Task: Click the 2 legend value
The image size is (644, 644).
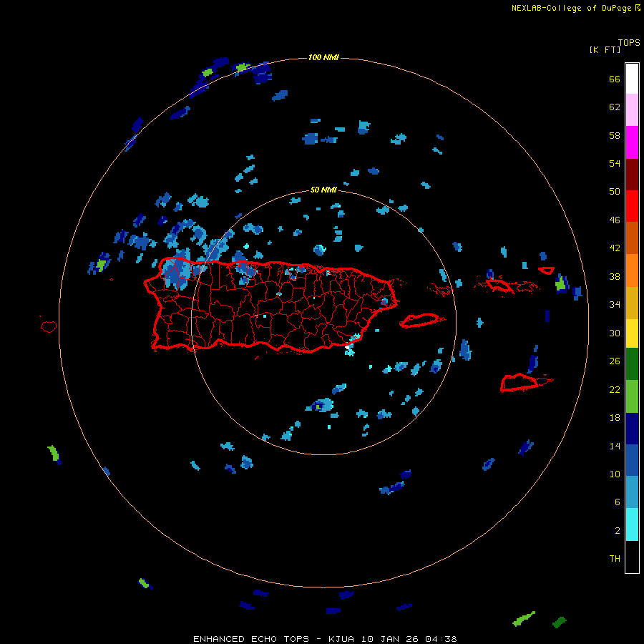Action: pyautogui.click(x=618, y=530)
